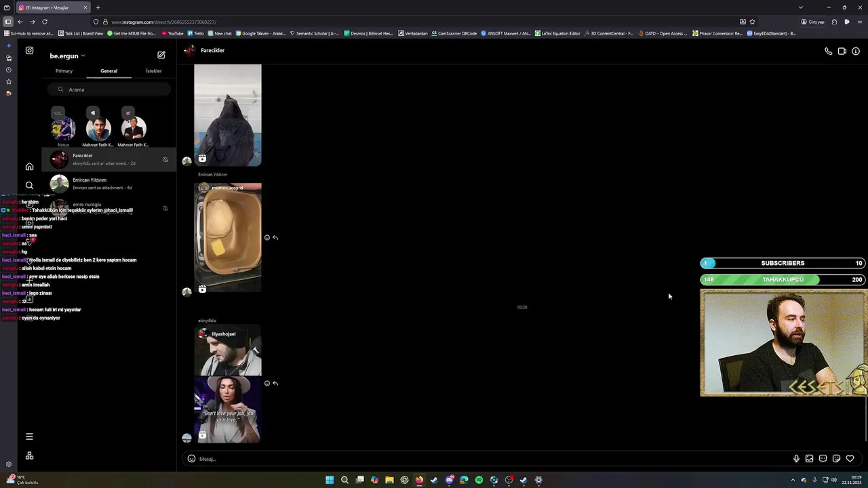
Task: Toggle the browser sidebar button
Action: (8, 22)
